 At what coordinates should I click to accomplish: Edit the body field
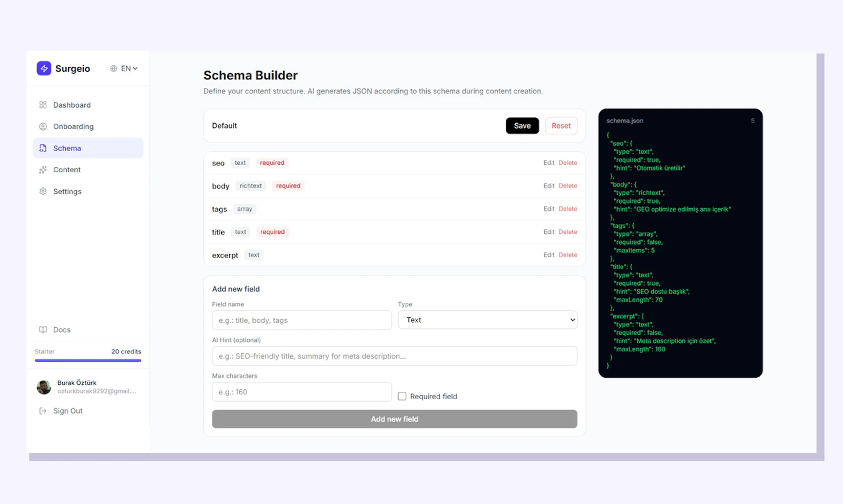(549, 186)
